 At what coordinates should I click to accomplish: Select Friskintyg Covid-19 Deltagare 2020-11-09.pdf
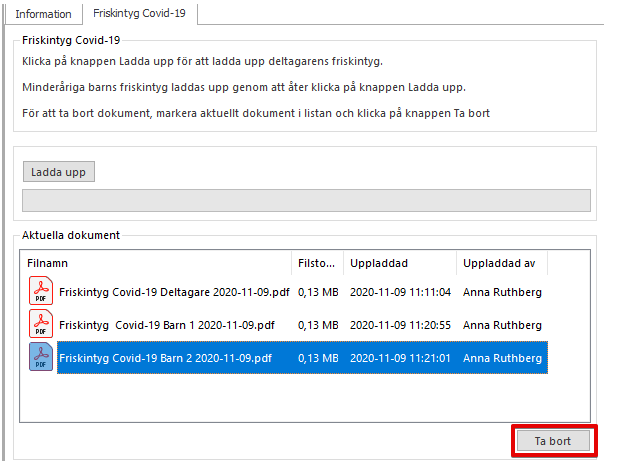point(174,292)
